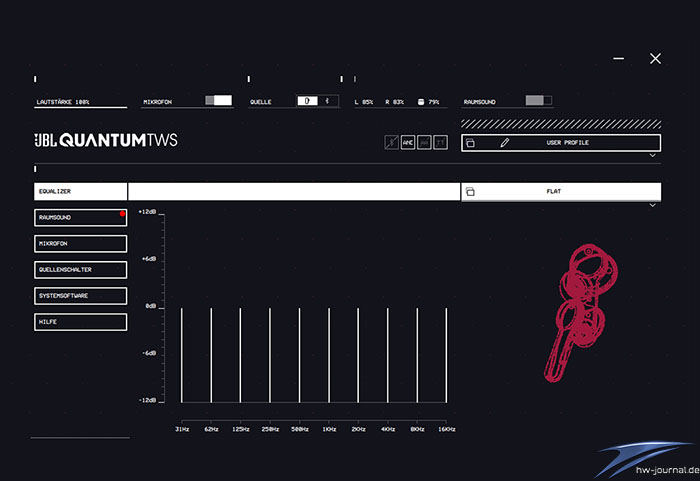
Task: Click the copy icon in the FLAT preset bar
Action: pos(470,192)
